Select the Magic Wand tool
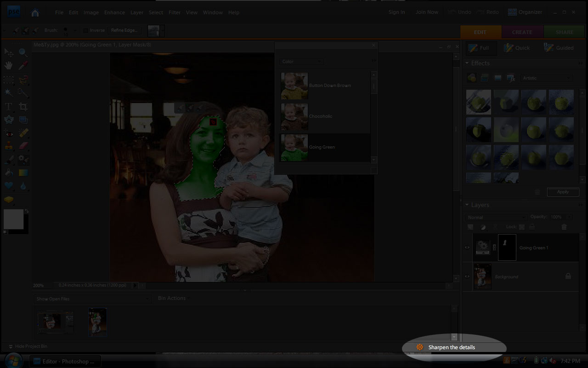Screen dimensions: 588x368 coord(9,93)
